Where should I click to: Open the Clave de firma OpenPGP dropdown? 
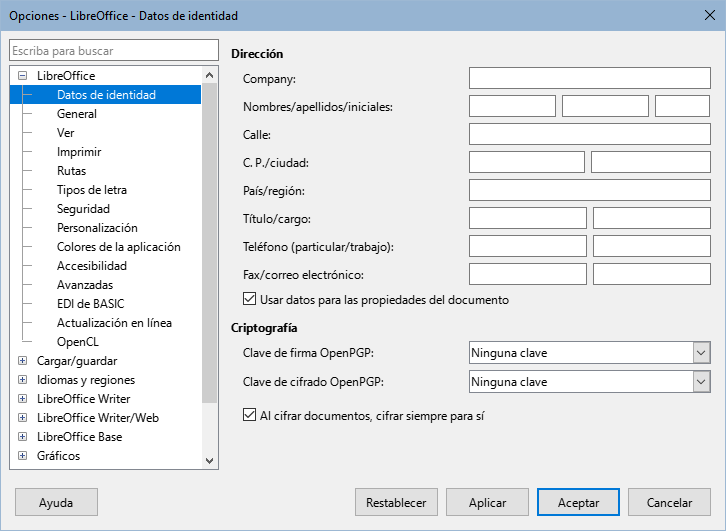(x=701, y=353)
